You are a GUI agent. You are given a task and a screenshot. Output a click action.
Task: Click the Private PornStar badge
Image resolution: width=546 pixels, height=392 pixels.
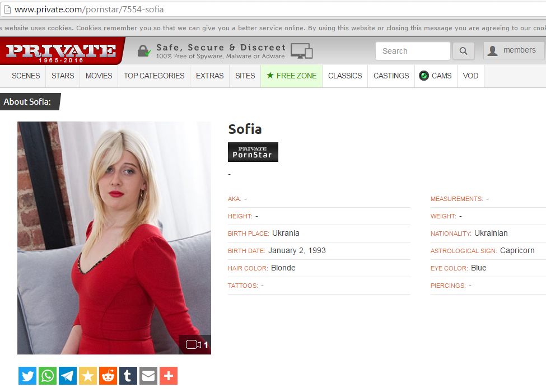(x=253, y=152)
